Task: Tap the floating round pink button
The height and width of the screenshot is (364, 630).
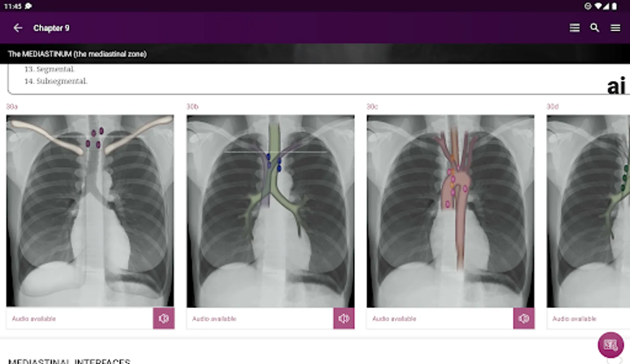Action: point(611,345)
